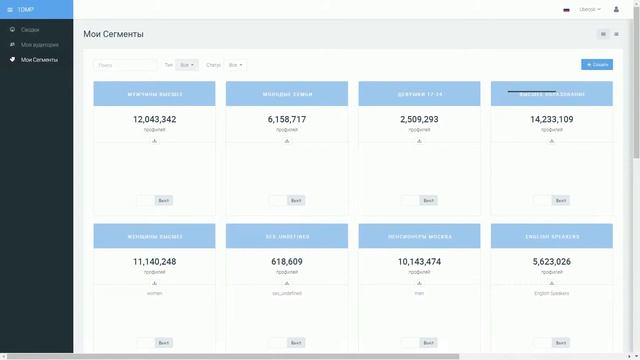Download the segment with 11,140,248 profiles
The height and width of the screenshot is (360, 640).
pyautogui.click(x=154, y=283)
